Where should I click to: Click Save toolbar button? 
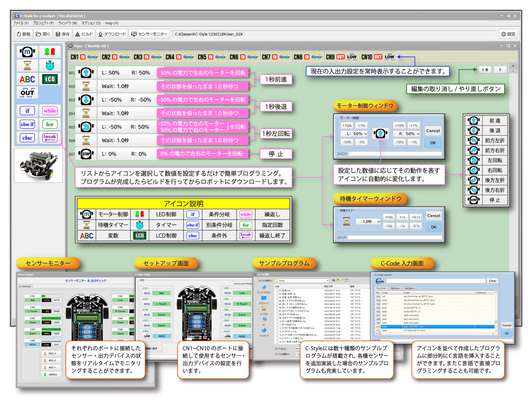(x=63, y=34)
